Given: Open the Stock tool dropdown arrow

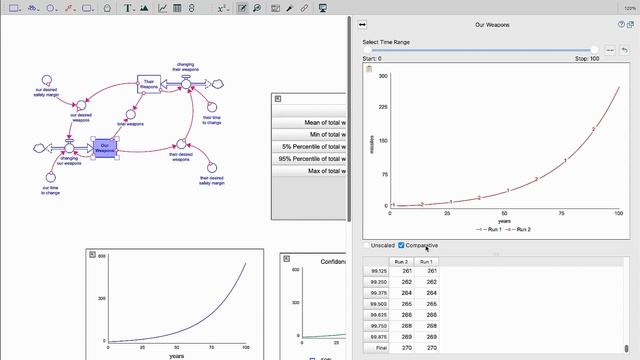Looking at the screenshot, I should point(20,9).
